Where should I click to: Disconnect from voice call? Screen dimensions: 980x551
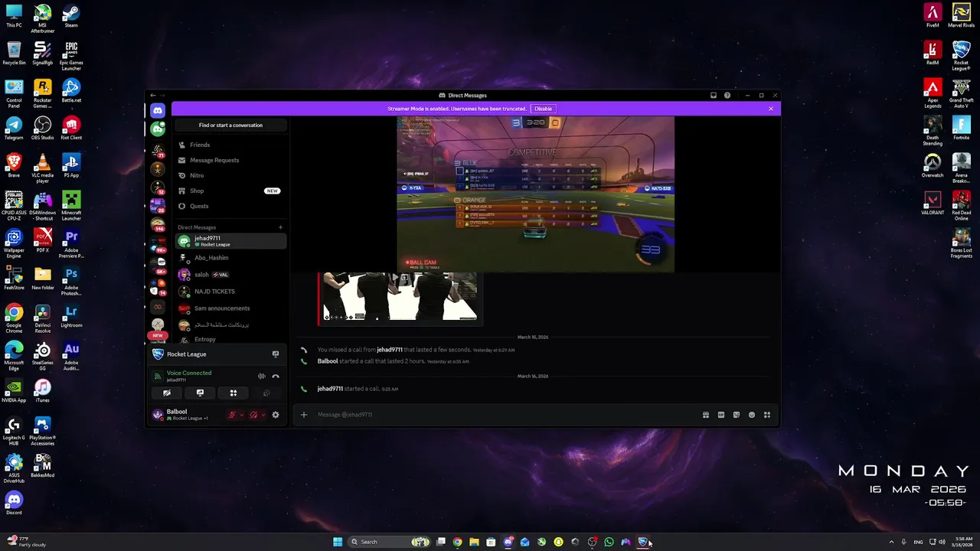pos(276,376)
